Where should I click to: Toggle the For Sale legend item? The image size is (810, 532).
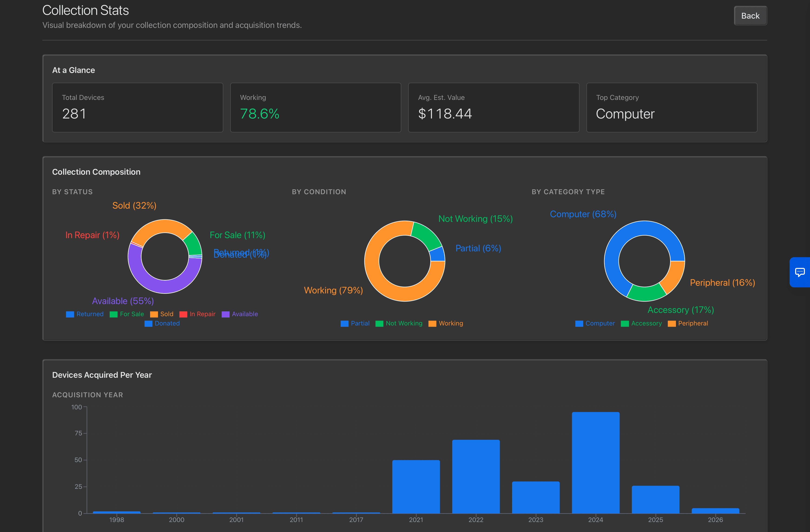[127, 314]
